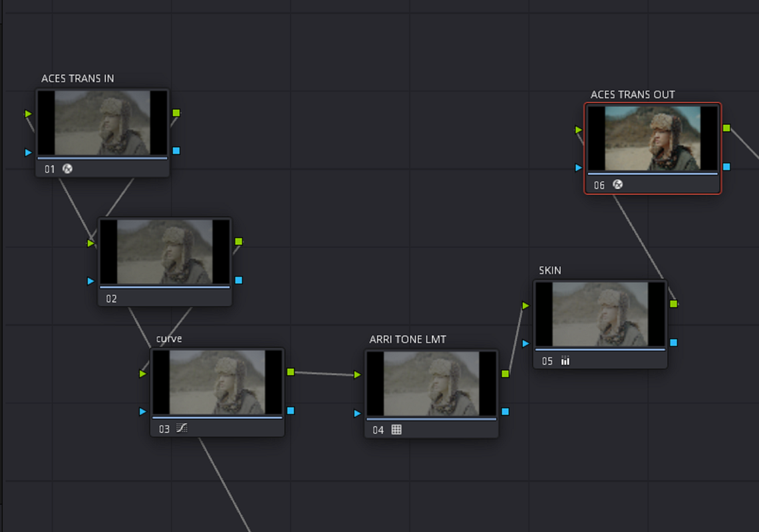Click the blue key output of curve node
Viewport: 759px width, 532px height.
pos(291,410)
